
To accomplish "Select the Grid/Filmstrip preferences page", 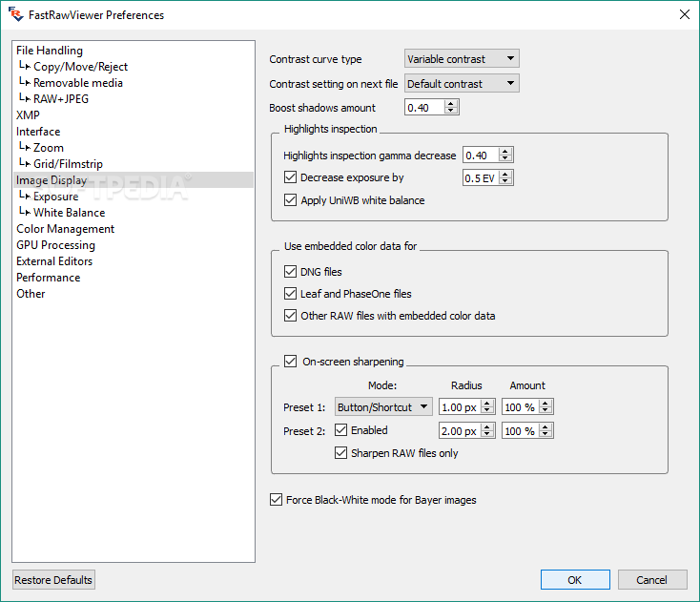I will click(68, 164).
